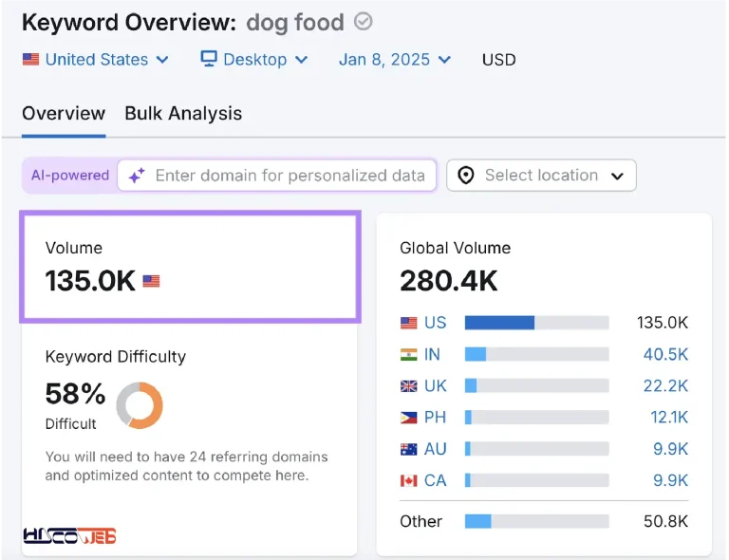
Task: Open the UK 22.2K volume link
Action: 665,385
